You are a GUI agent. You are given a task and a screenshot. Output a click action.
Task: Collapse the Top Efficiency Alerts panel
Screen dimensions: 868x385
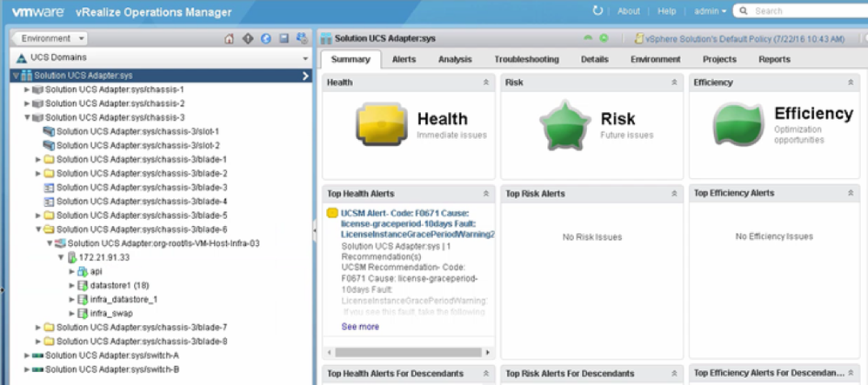[851, 193]
